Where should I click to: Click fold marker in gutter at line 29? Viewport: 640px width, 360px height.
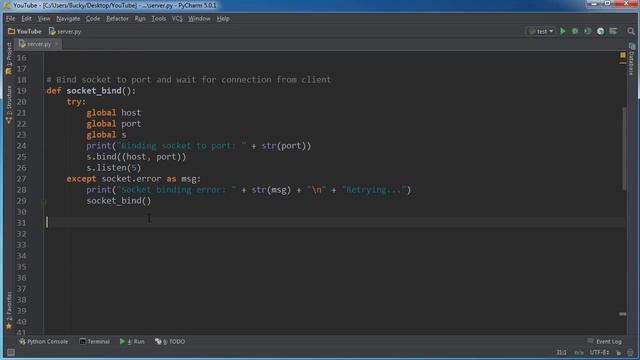43,202
